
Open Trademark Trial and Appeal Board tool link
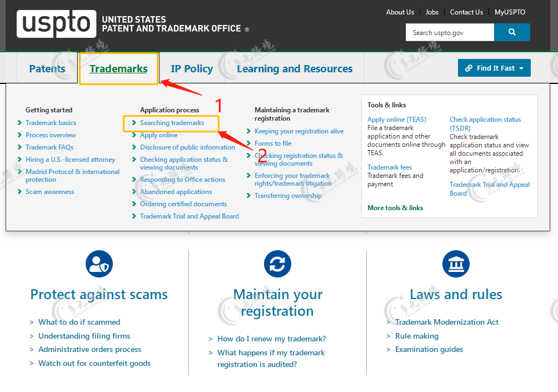[x=489, y=188]
